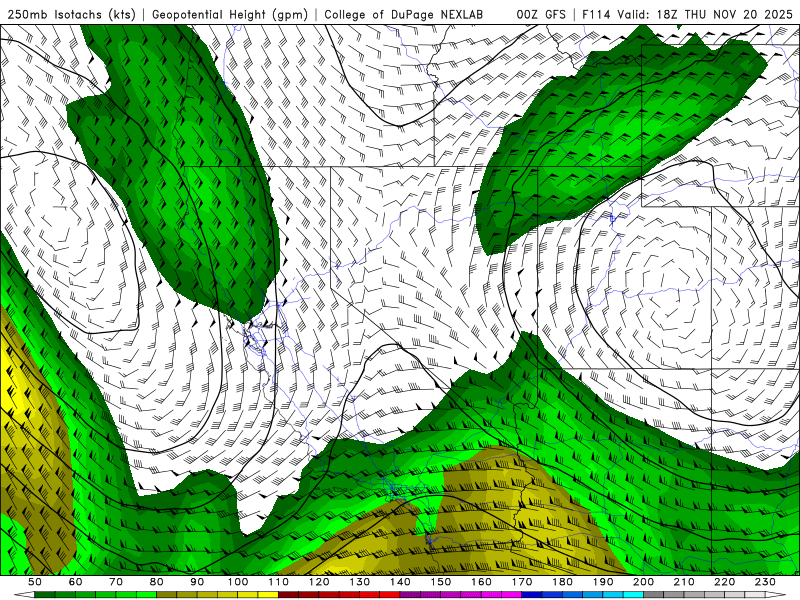Click the 140 knot legend label
Viewport: 800px width, 600px height.
[400, 582]
